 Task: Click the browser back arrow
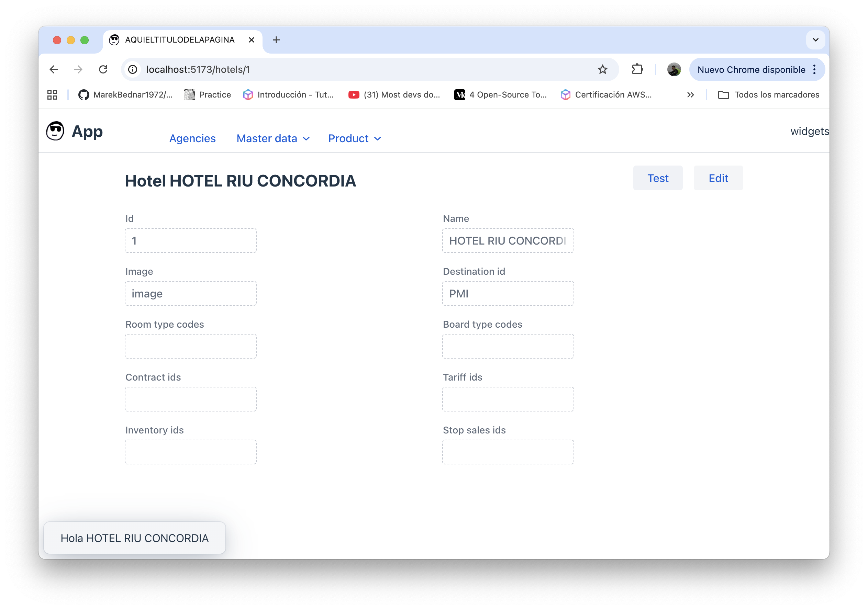point(54,69)
